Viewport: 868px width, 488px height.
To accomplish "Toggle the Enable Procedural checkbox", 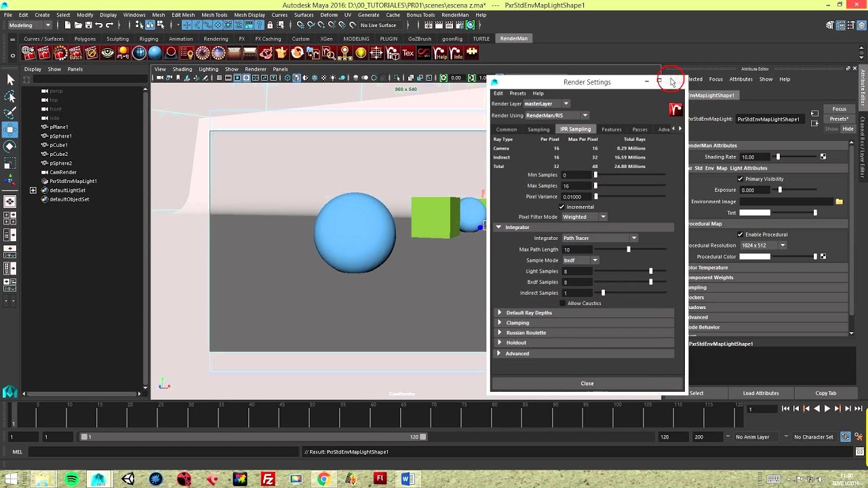I will pyautogui.click(x=740, y=235).
